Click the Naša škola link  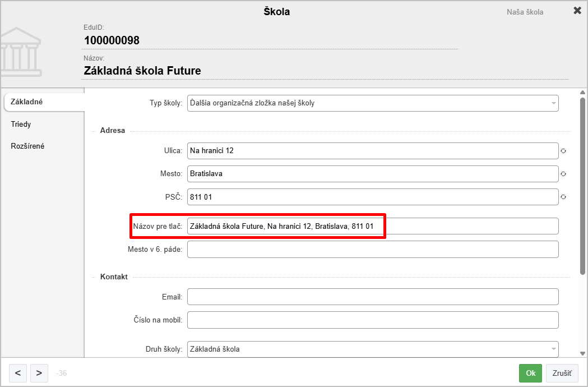(x=525, y=12)
